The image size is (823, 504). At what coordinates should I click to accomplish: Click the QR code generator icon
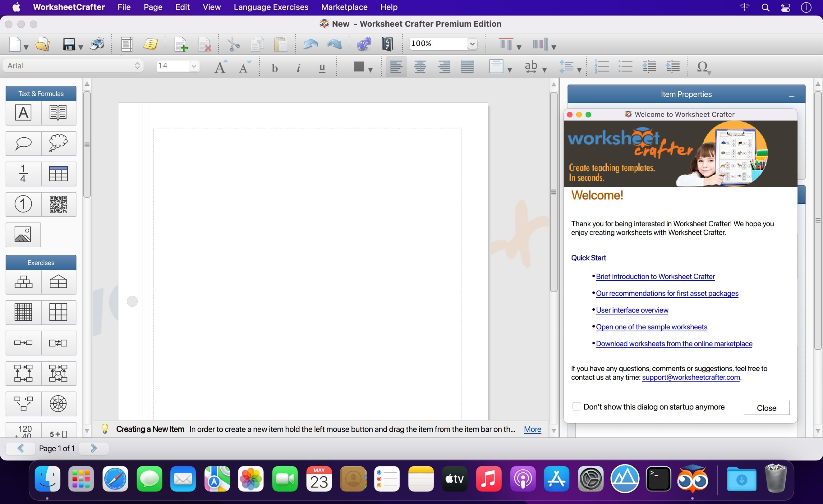tap(58, 204)
